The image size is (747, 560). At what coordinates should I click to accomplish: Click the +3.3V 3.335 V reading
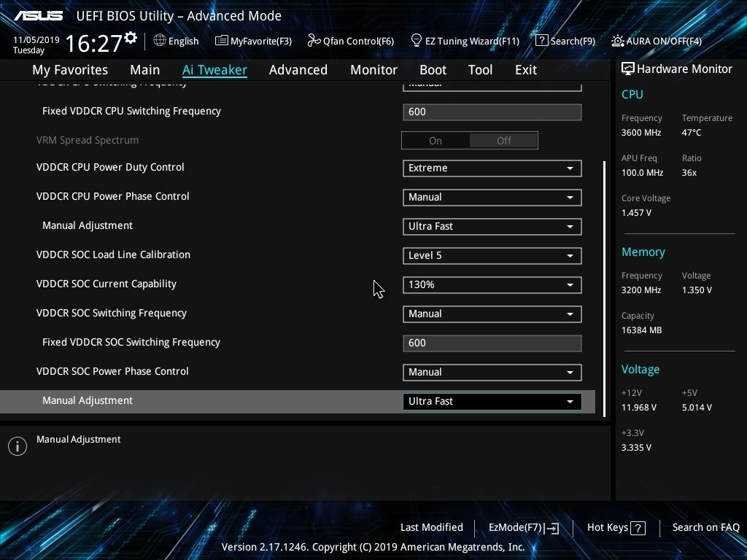point(636,447)
